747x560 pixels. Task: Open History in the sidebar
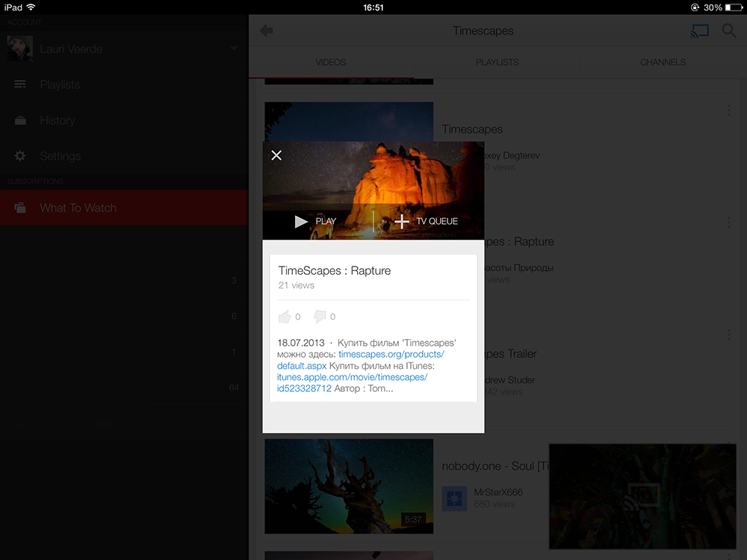coord(124,120)
